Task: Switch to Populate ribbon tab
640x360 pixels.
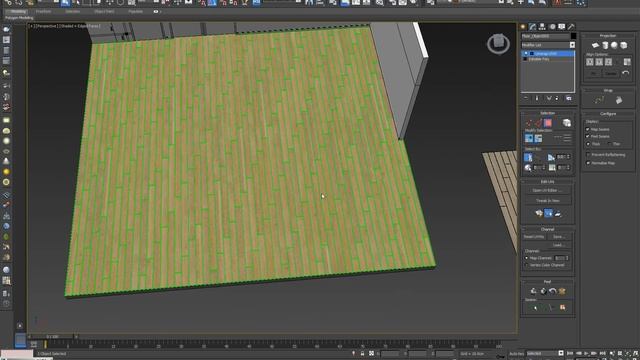Action: [x=136, y=11]
